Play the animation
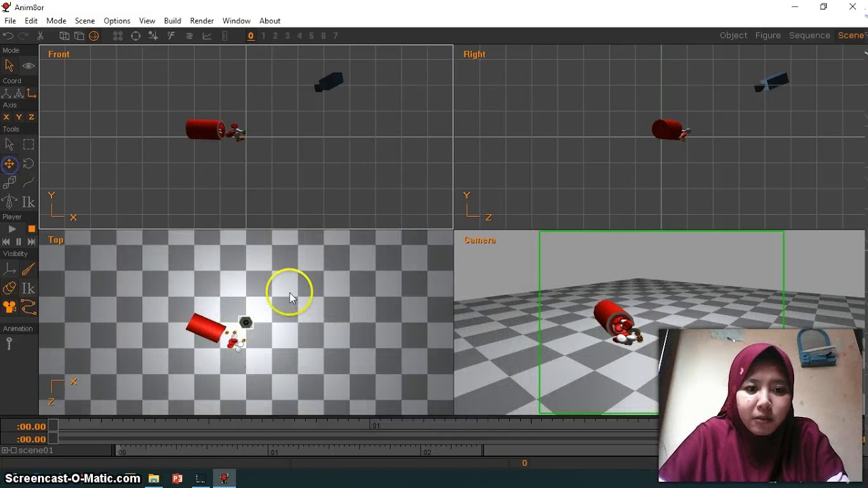868x488 pixels. [x=12, y=229]
